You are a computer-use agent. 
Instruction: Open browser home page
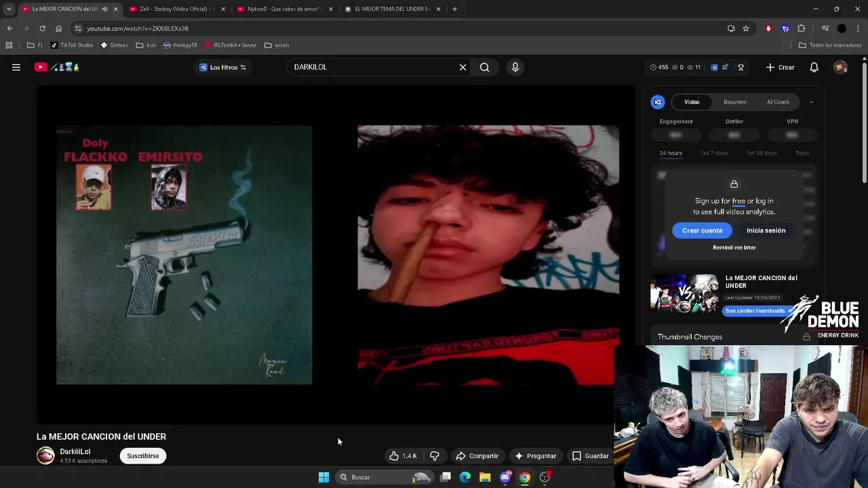click(x=58, y=28)
